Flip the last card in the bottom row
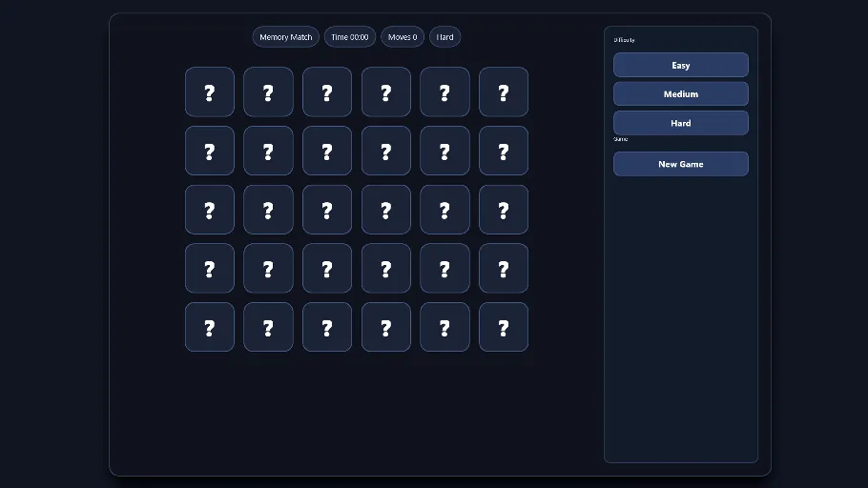Screen dimensions: 868x488 click(x=504, y=327)
